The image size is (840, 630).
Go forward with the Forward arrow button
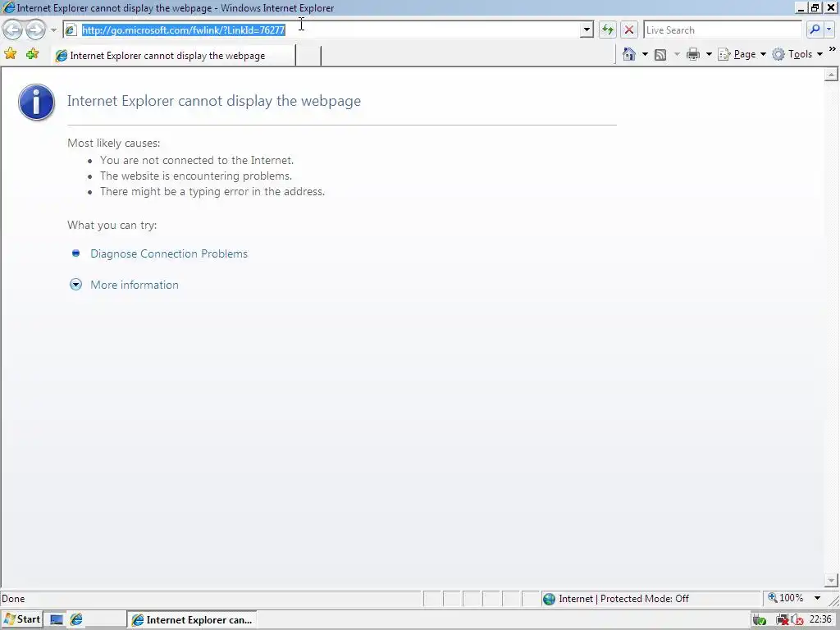point(36,30)
